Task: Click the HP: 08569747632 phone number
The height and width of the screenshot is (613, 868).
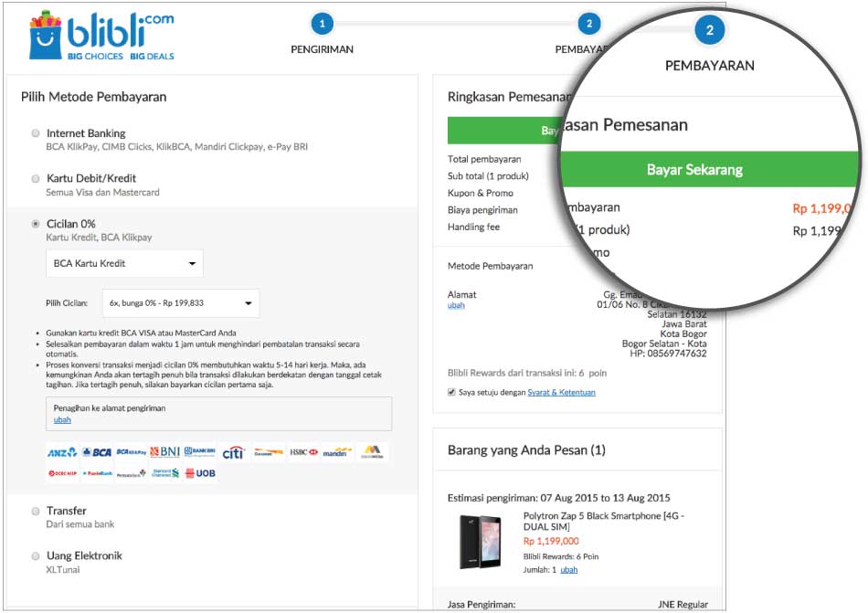Action: 668,354
